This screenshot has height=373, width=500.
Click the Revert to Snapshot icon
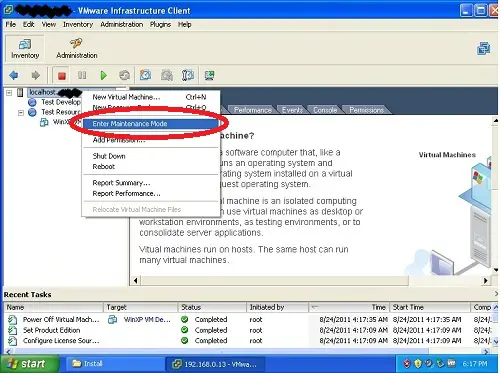point(167,75)
